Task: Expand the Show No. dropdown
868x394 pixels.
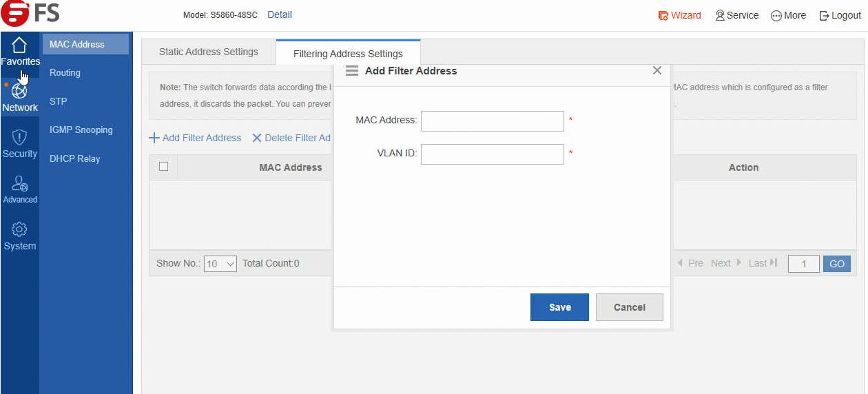Action: [x=220, y=264]
